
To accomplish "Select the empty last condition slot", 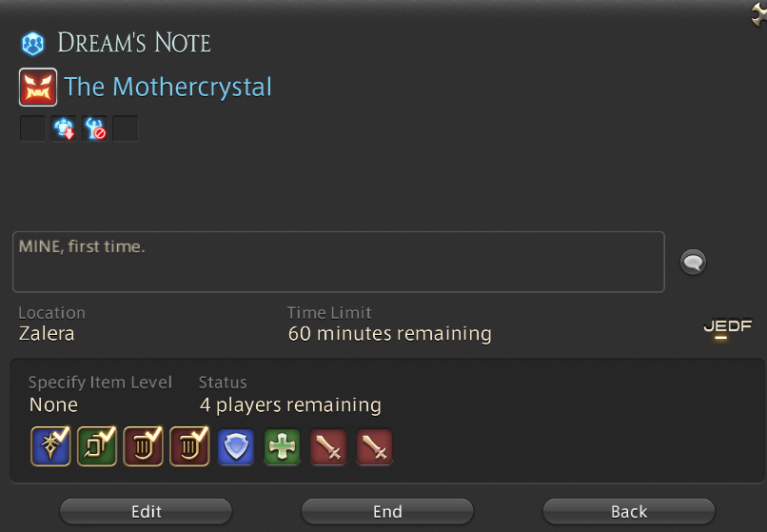I will pos(126,128).
